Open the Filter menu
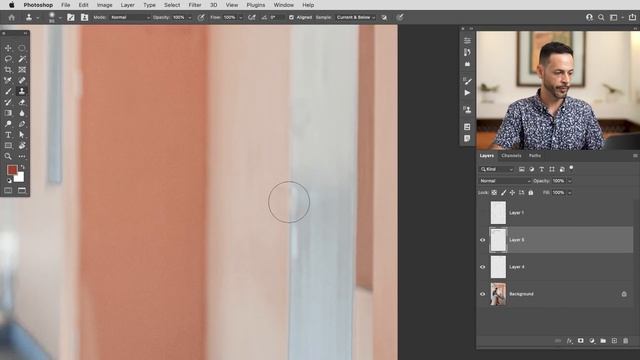640x360 pixels. (195, 5)
